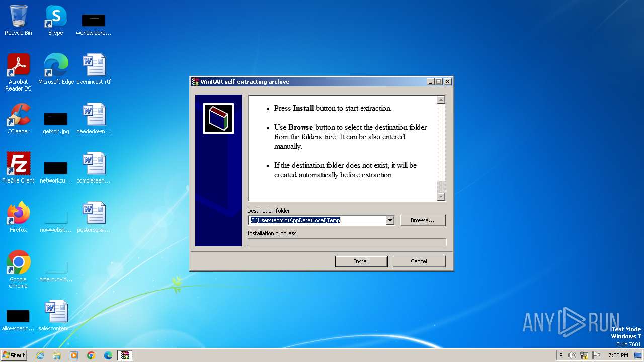Open Chrome from the taskbar
644x362 pixels.
coord(91,355)
